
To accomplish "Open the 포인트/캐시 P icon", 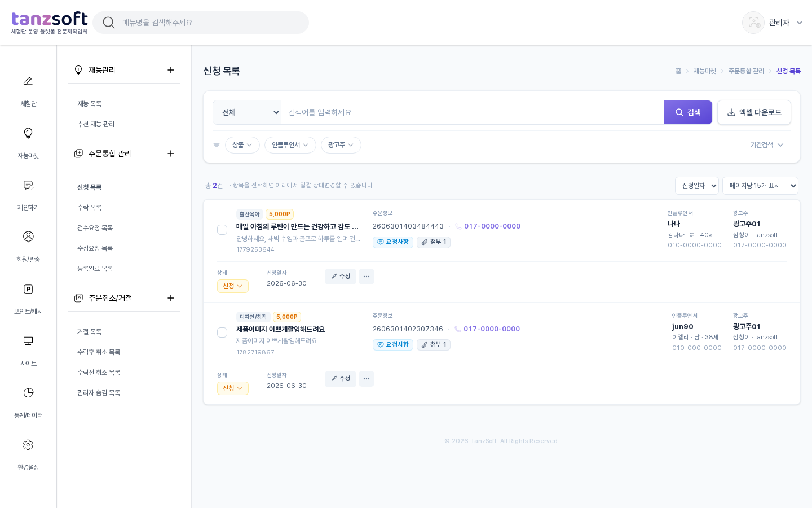I will click(28, 289).
